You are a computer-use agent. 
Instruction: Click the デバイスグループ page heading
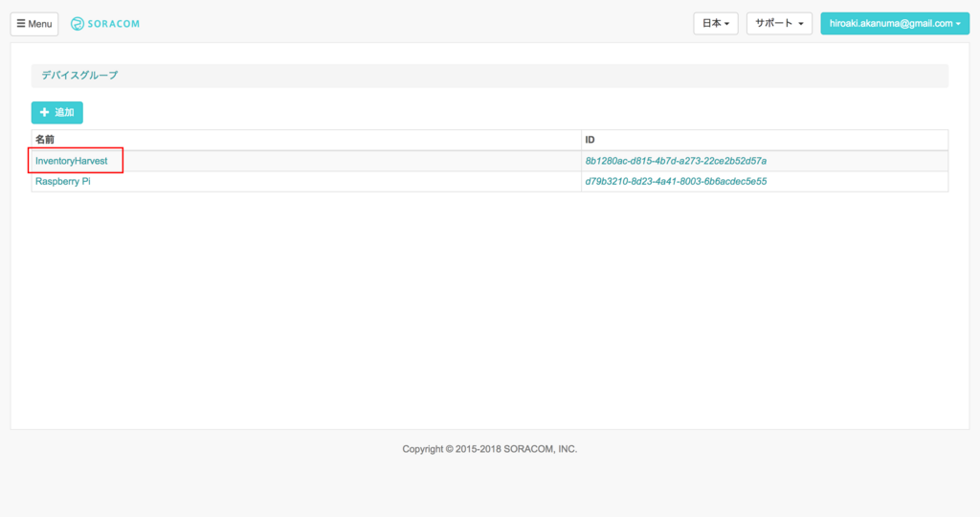pyautogui.click(x=79, y=75)
